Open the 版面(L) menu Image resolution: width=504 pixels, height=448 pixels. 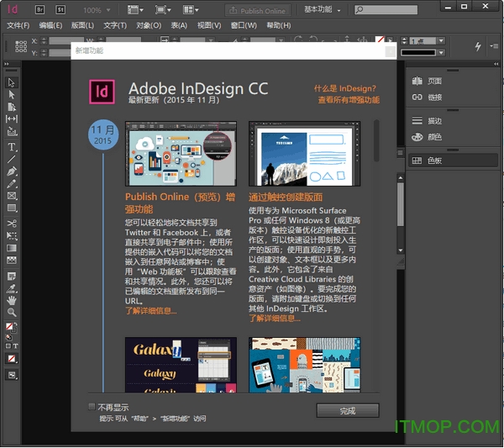82,25
